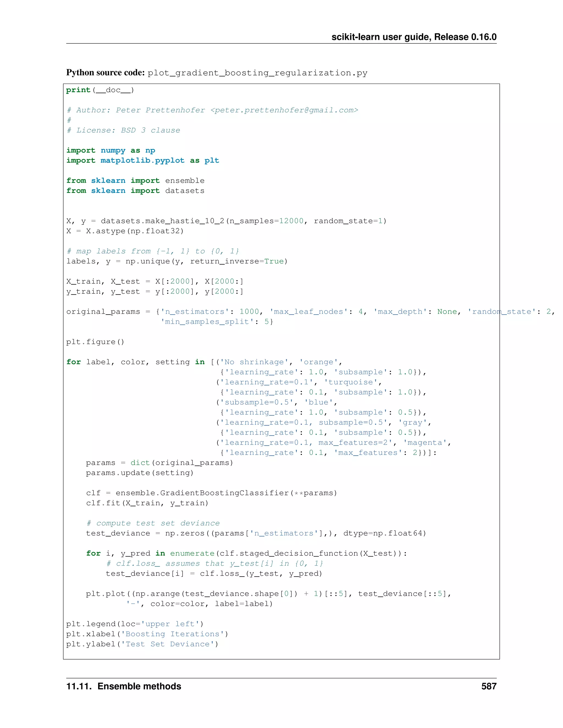Click the X.astype(np.float32) line
The image size is (563, 728).
[125, 231]
